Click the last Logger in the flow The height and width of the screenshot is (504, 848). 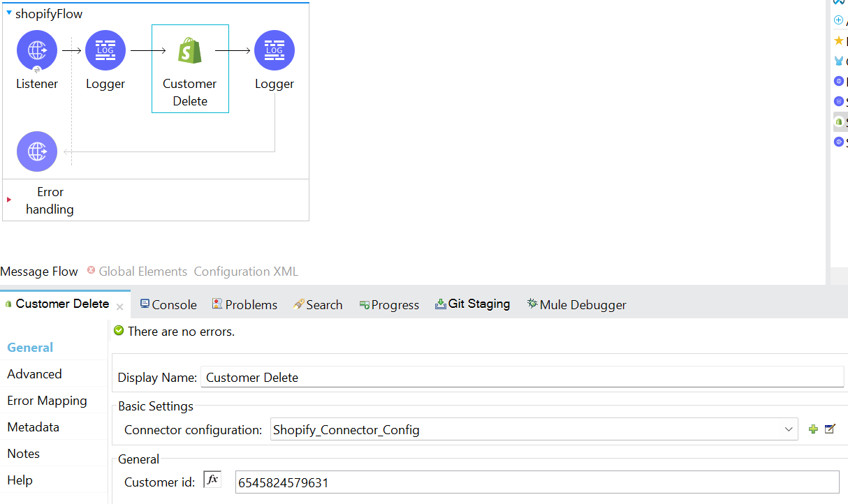(x=275, y=50)
